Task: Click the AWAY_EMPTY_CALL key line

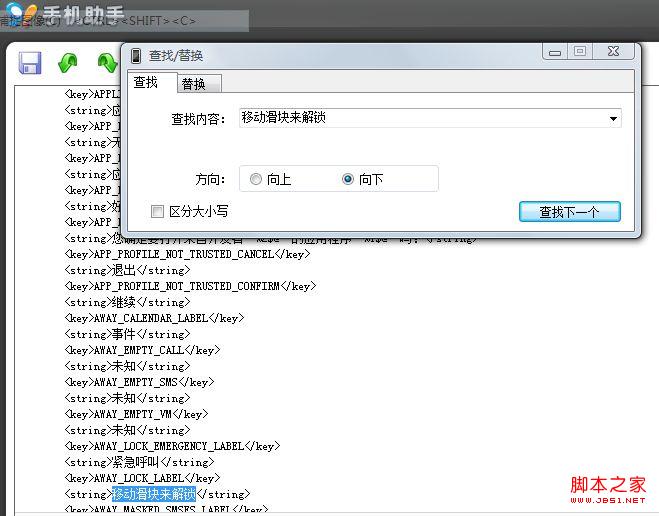Action: [142, 350]
